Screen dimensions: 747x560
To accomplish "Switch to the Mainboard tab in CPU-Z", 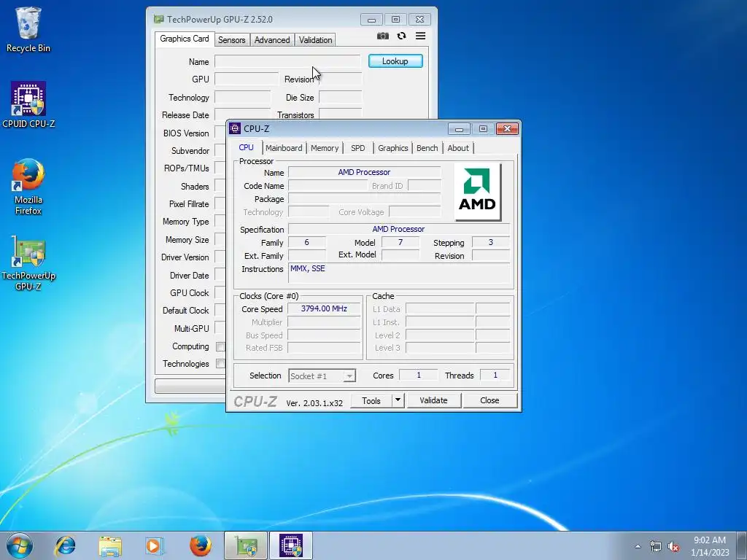I will 284,148.
